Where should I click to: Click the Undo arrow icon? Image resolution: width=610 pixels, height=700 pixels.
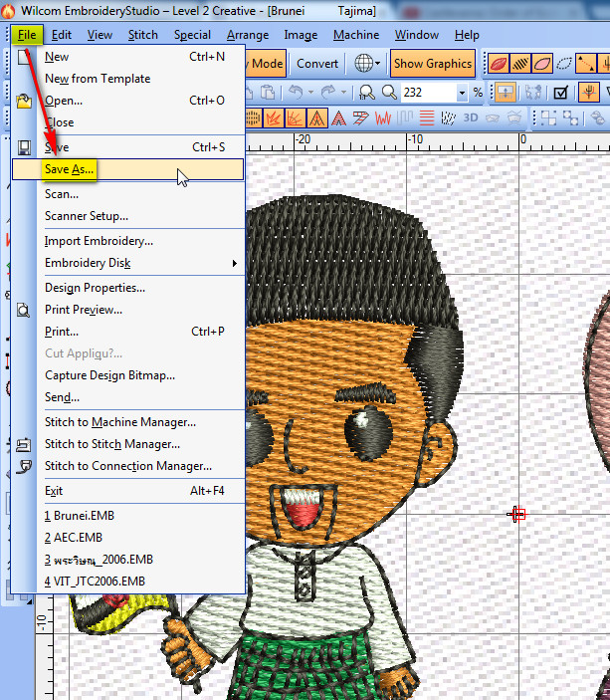click(x=296, y=92)
